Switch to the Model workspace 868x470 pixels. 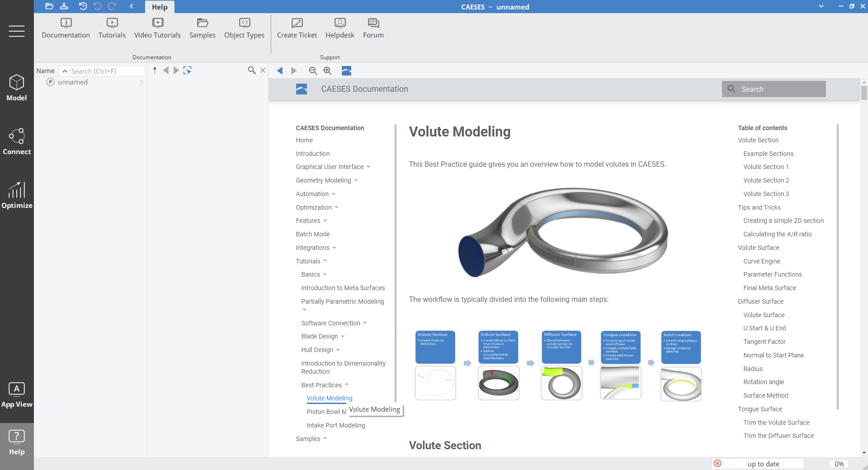pyautogui.click(x=17, y=88)
